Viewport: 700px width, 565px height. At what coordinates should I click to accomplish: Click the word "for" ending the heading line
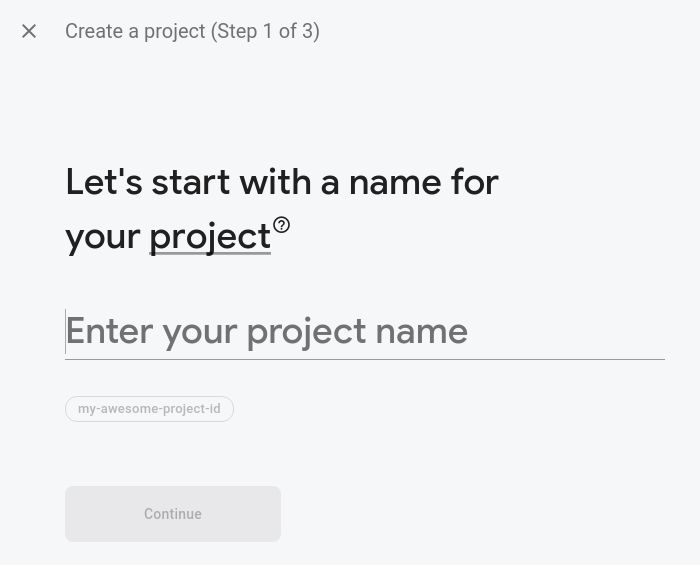(474, 183)
